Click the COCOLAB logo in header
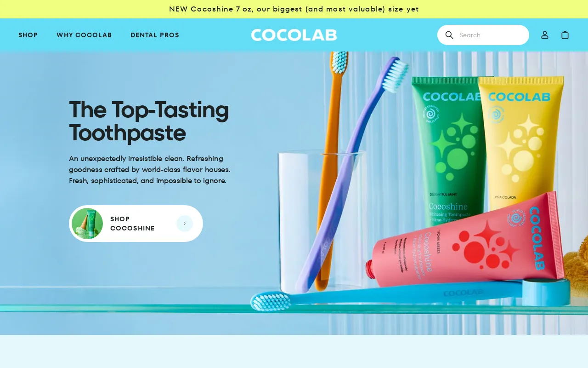 (x=294, y=35)
